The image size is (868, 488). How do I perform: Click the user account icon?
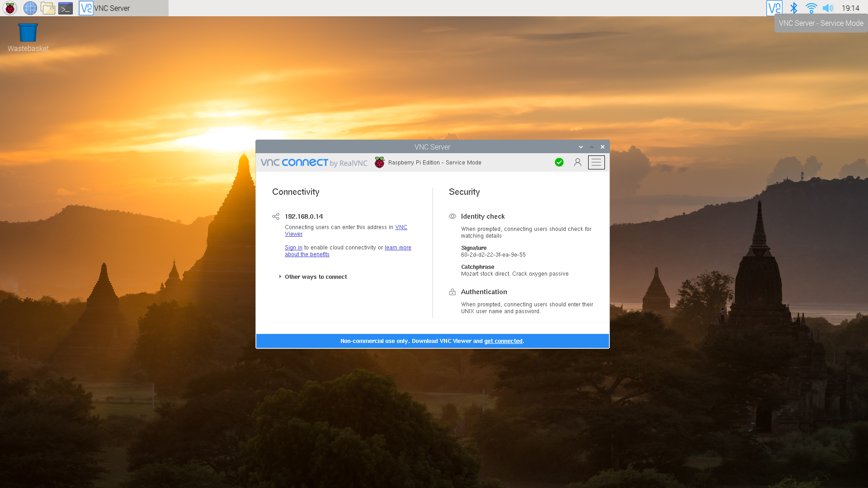click(577, 162)
